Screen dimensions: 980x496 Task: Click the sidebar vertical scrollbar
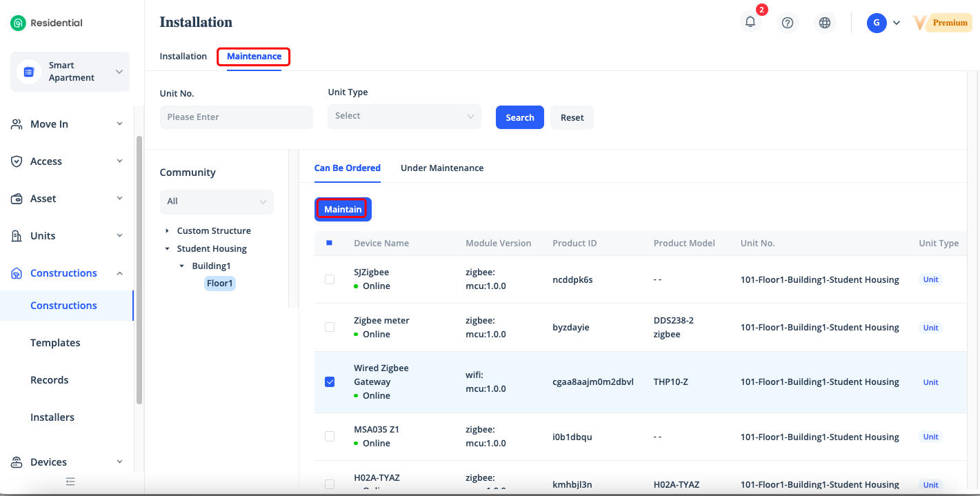pyautogui.click(x=139, y=269)
